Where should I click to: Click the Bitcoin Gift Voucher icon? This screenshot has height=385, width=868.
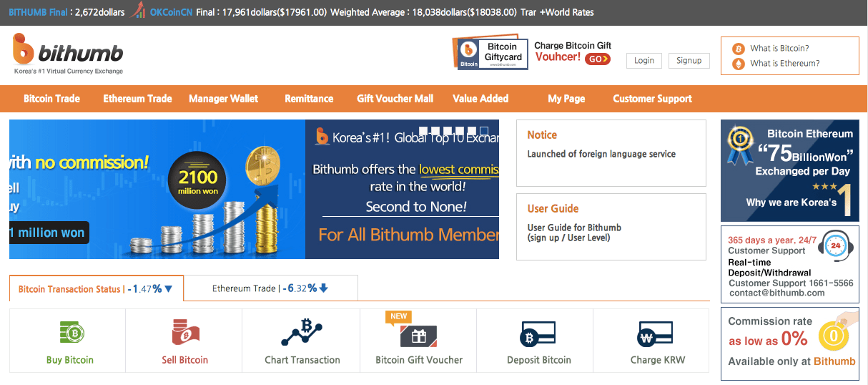418,335
